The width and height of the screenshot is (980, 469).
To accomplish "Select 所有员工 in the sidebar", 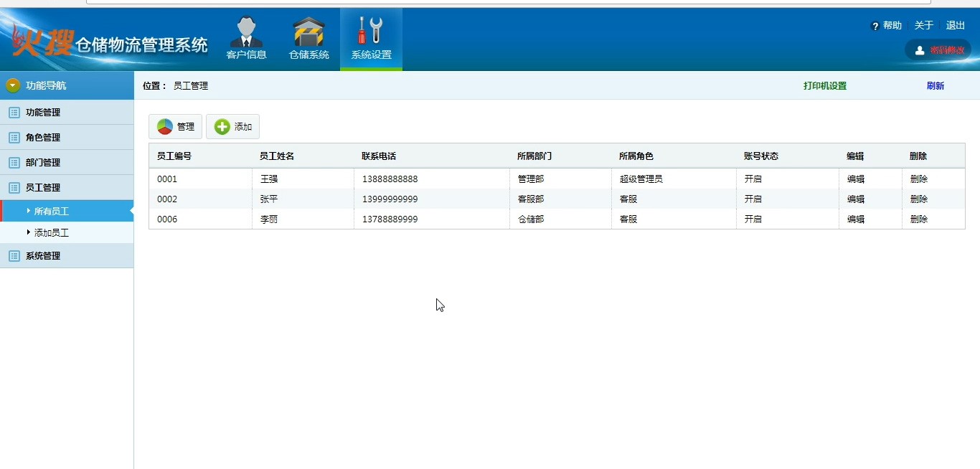I will tap(52, 212).
